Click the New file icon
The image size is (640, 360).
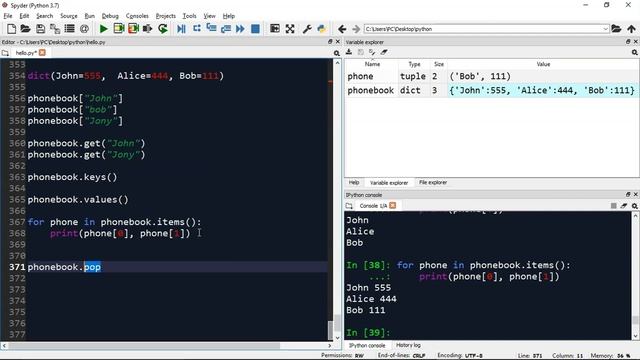[x=11, y=29]
